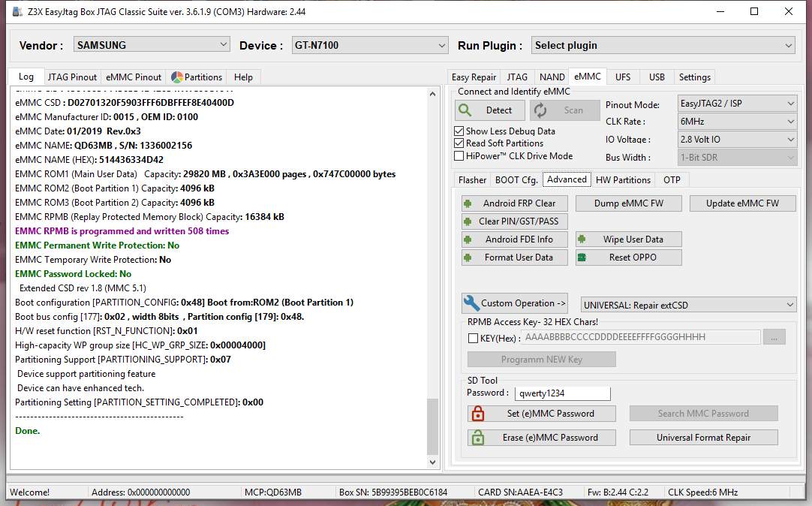
Task: Click the pie chart icon on Partitions tab
Action: coord(176,77)
